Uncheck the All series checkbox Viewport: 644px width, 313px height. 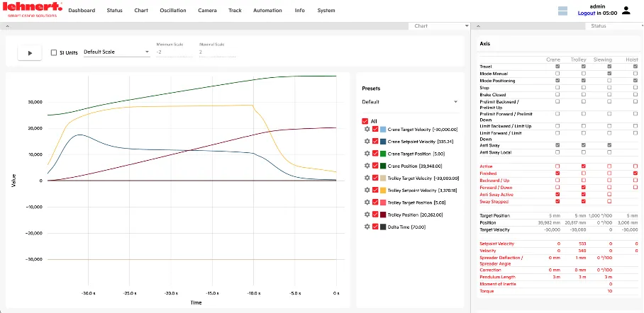click(365, 121)
